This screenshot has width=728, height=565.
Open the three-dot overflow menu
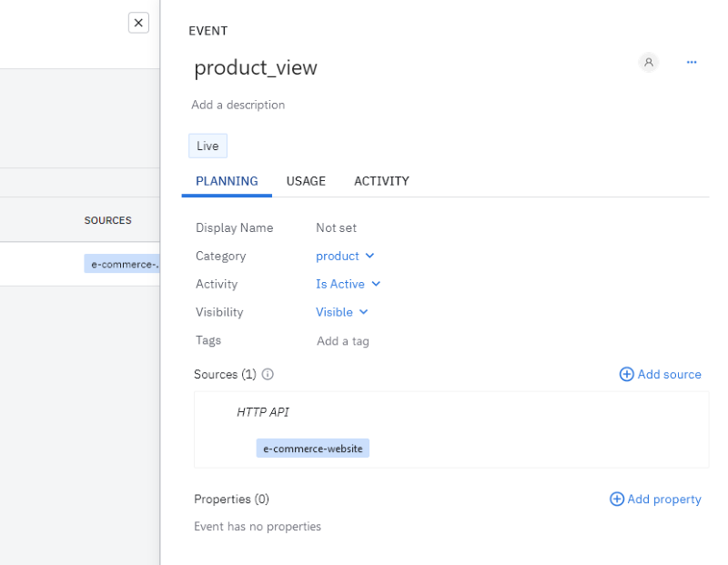click(x=692, y=62)
